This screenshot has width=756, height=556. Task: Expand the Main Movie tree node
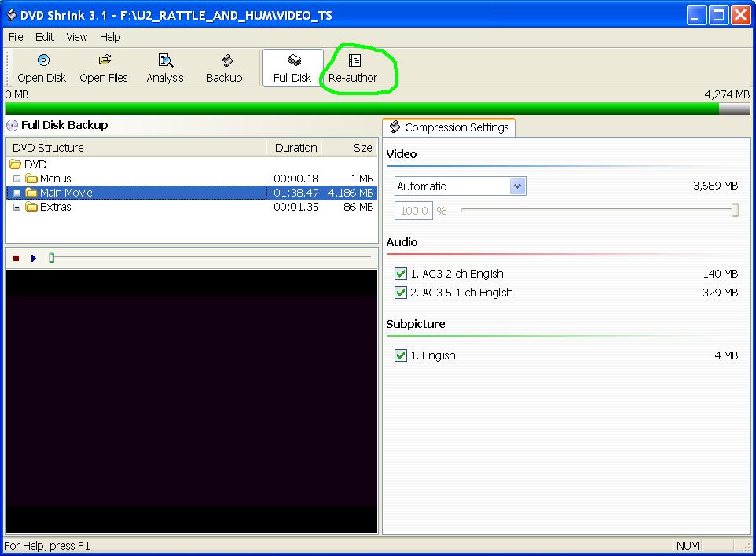(17, 193)
